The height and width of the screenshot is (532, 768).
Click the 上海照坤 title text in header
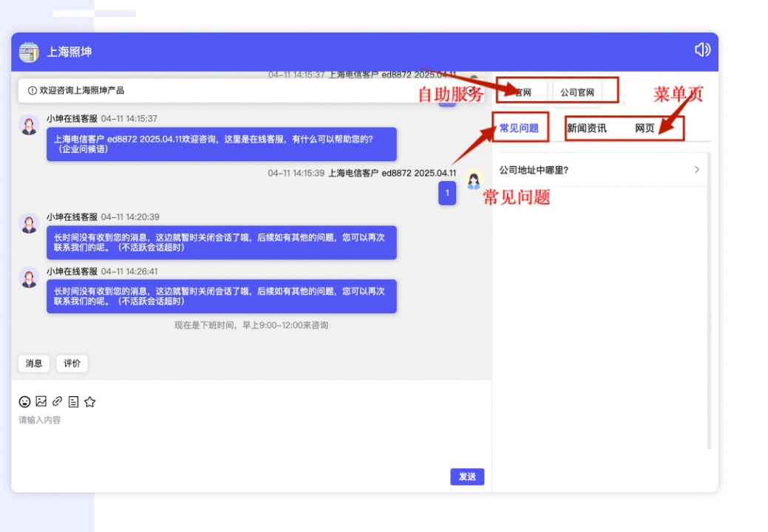69,52
